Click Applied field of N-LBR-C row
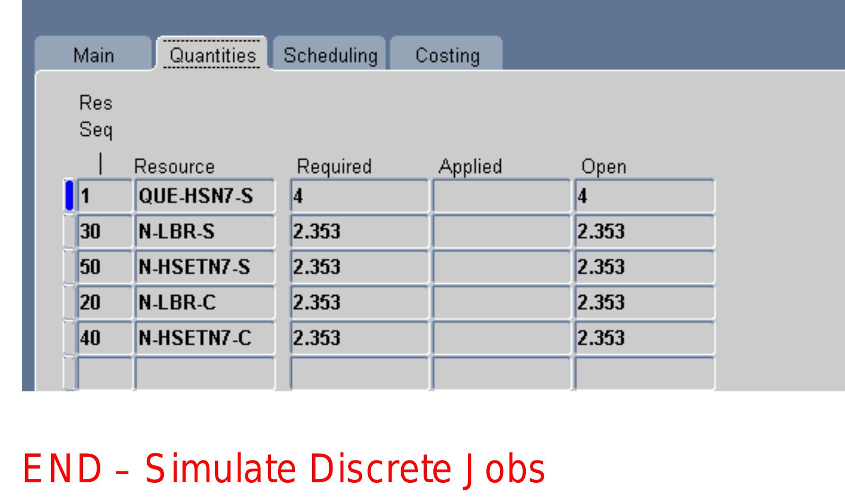This screenshot has height=504, width=845. coord(502,302)
